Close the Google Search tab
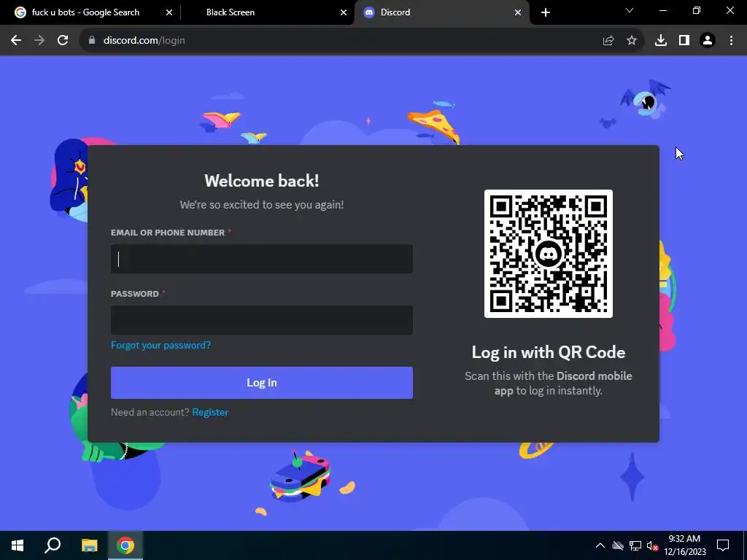This screenshot has width=747, height=560. (x=169, y=12)
